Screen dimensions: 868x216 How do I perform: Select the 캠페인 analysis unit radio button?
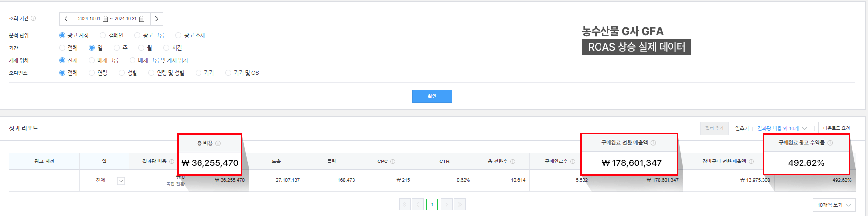tap(103, 35)
